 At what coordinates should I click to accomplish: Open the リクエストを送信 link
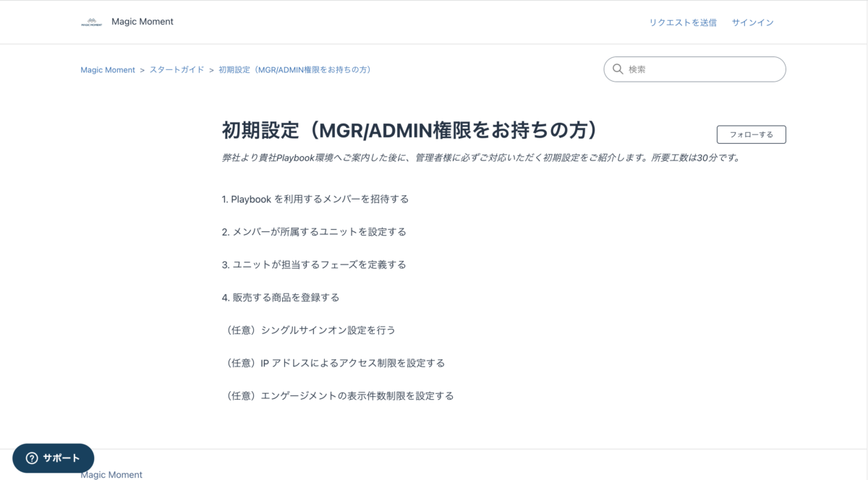pyautogui.click(x=683, y=22)
